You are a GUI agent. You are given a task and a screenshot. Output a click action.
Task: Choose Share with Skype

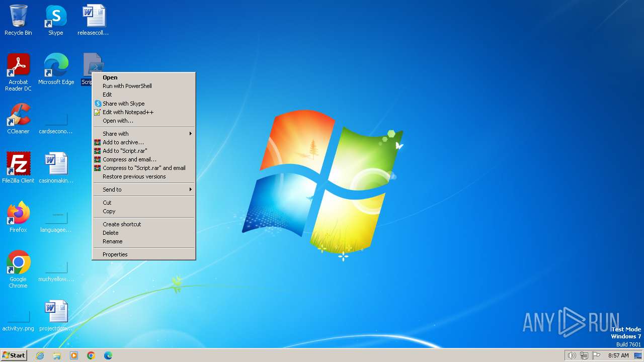click(x=144, y=104)
